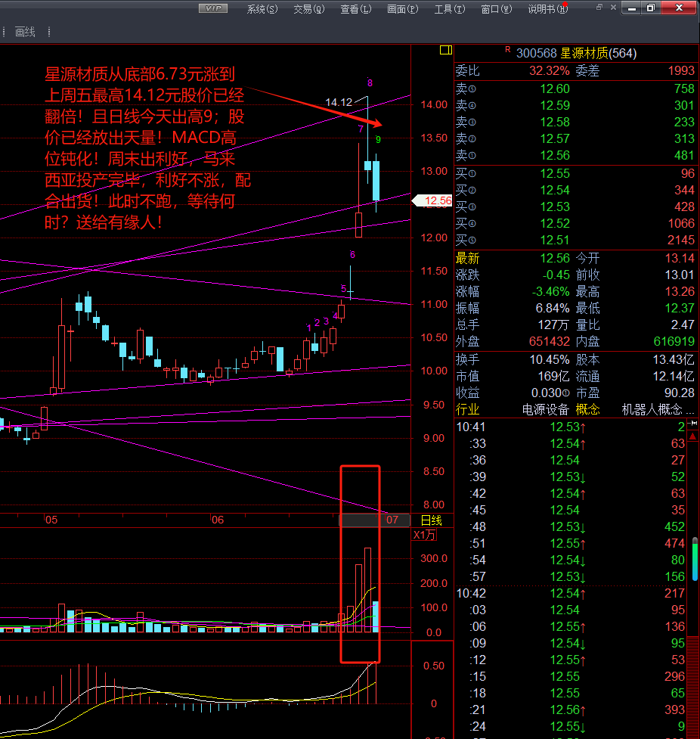Select the 14.12 high price label

tap(339, 102)
